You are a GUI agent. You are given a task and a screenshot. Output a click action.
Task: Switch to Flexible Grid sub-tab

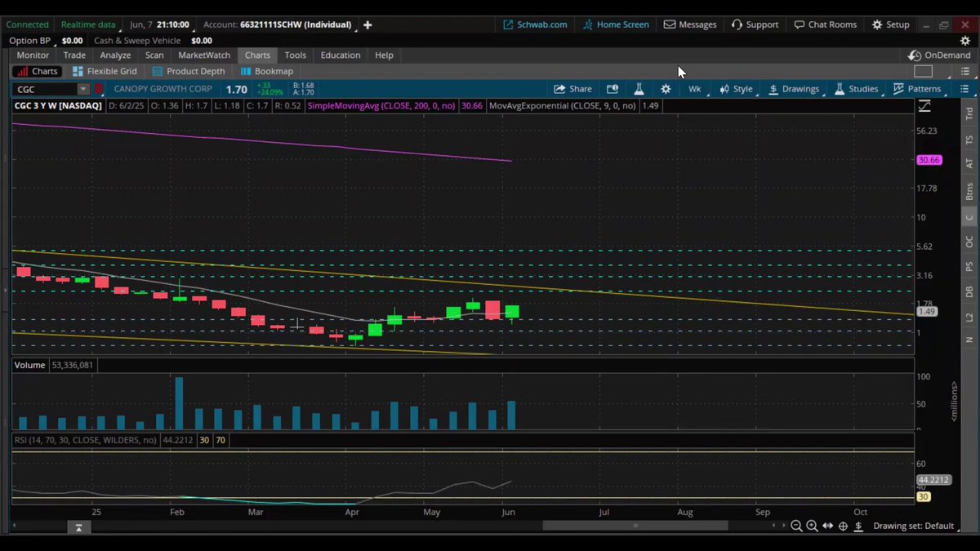(x=105, y=72)
